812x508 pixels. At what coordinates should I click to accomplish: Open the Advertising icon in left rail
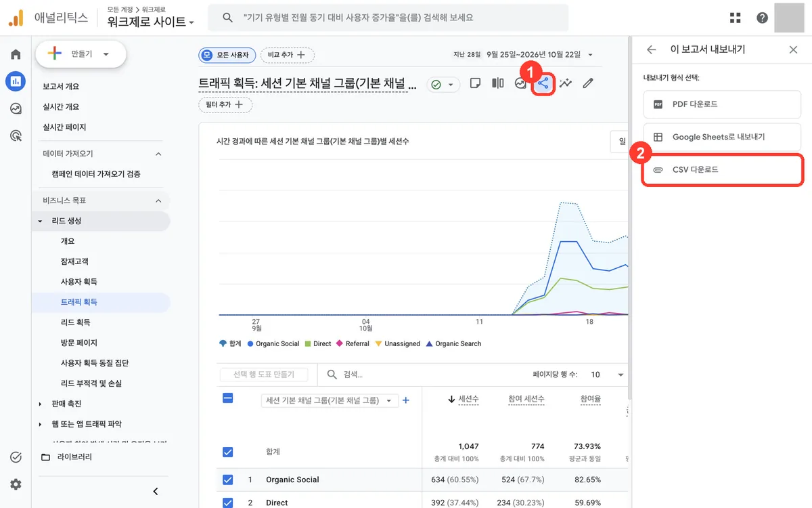coord(16,135)
